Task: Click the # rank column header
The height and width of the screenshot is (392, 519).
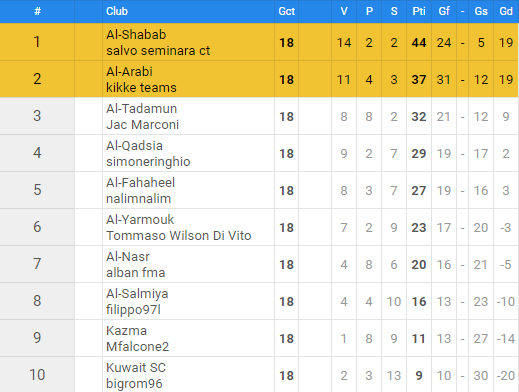Action: pyautogui.click(x=37, y=11)
